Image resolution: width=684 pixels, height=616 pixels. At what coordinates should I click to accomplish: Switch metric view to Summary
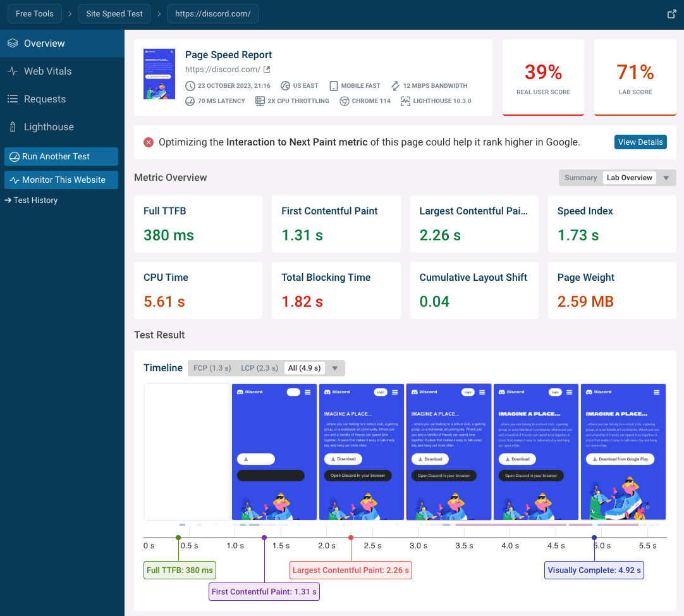(580, 178)
